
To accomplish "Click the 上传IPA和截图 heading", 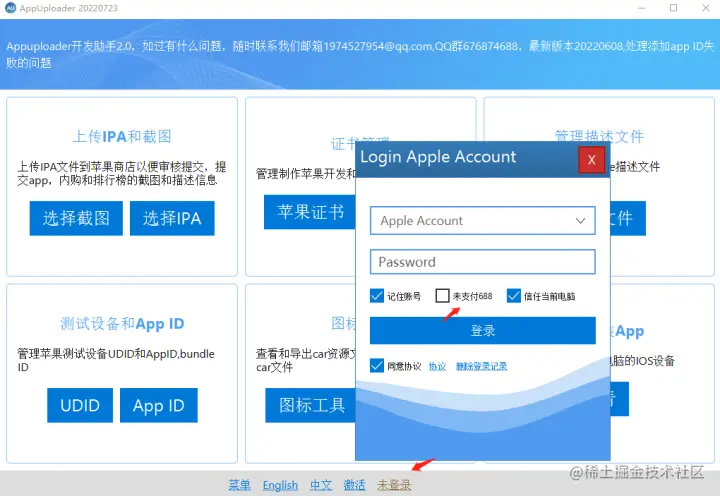I will point(122,136).
